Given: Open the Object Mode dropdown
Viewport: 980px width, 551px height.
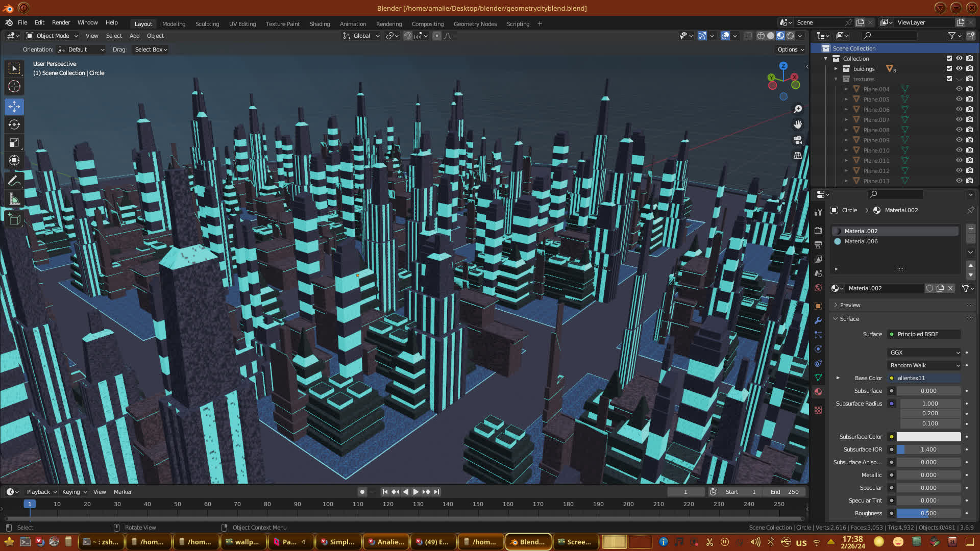Looking at the screenshot, I should point(52,36).
